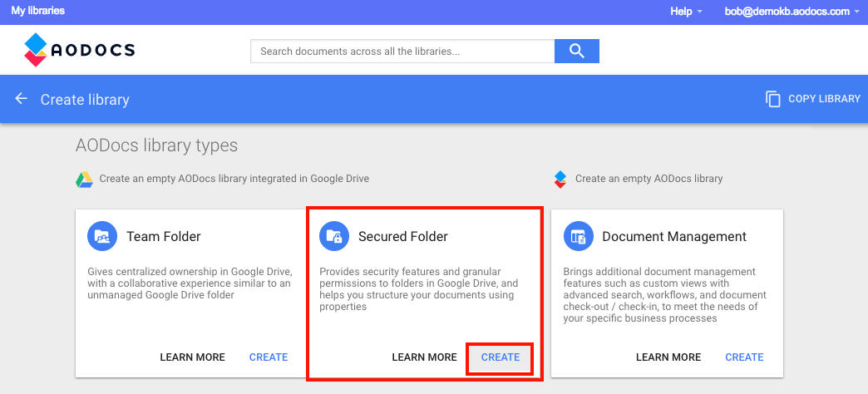Open the Help dropdown menu
Viewport: 868px width, 394px height.
coord(687,11)
